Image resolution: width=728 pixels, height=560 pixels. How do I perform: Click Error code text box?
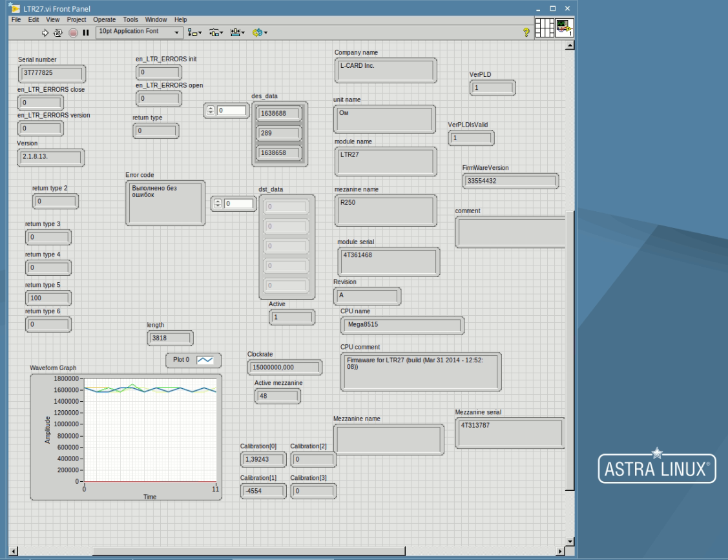pos(165,203)
